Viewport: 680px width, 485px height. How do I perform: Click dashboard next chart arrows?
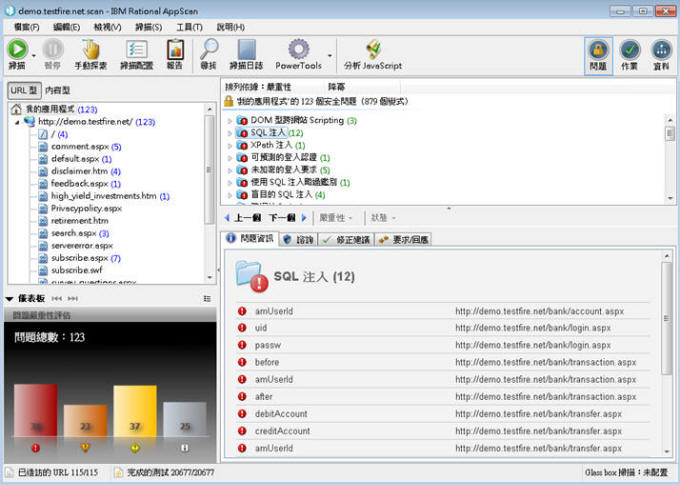click(73, 298)
